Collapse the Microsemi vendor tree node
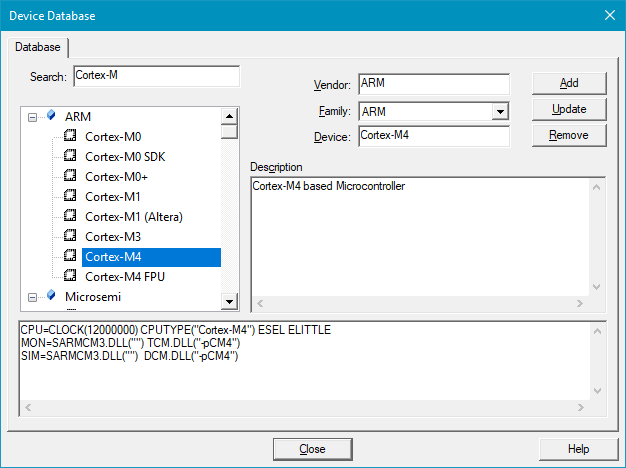The width and height of the screenshot is (626, 468). click(32, 297)
